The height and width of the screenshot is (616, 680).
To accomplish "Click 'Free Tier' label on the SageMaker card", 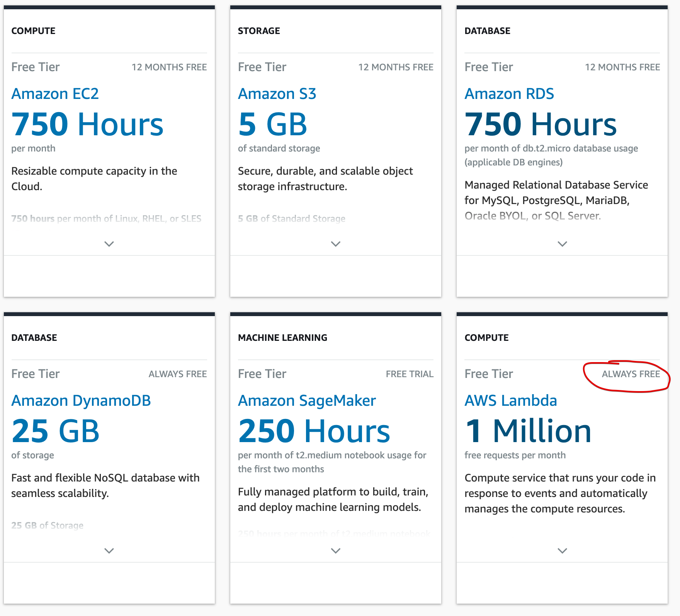I will [262, 374].
